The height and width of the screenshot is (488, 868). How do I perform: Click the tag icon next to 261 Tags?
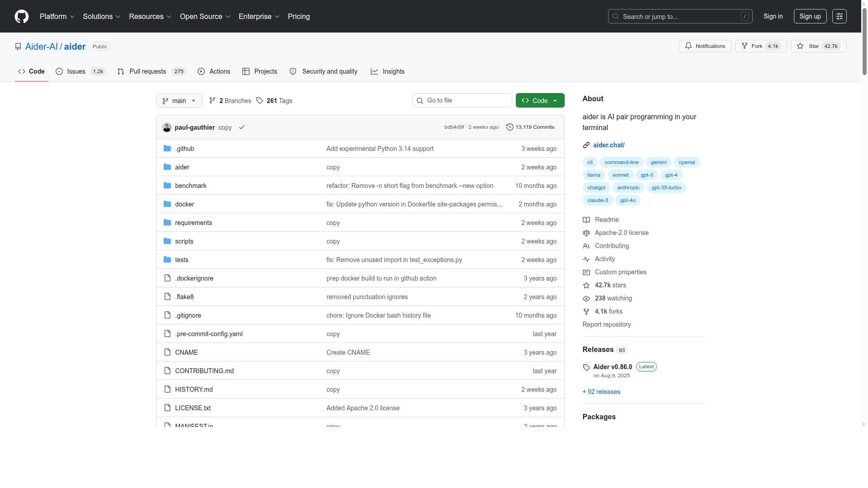tap(259, 101)
